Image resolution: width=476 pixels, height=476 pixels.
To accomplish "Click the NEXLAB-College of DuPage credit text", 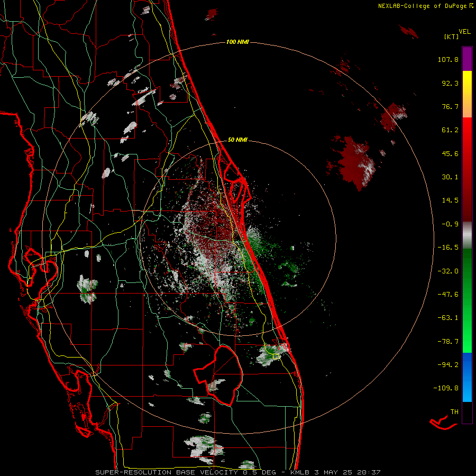I will pos(422,6).
